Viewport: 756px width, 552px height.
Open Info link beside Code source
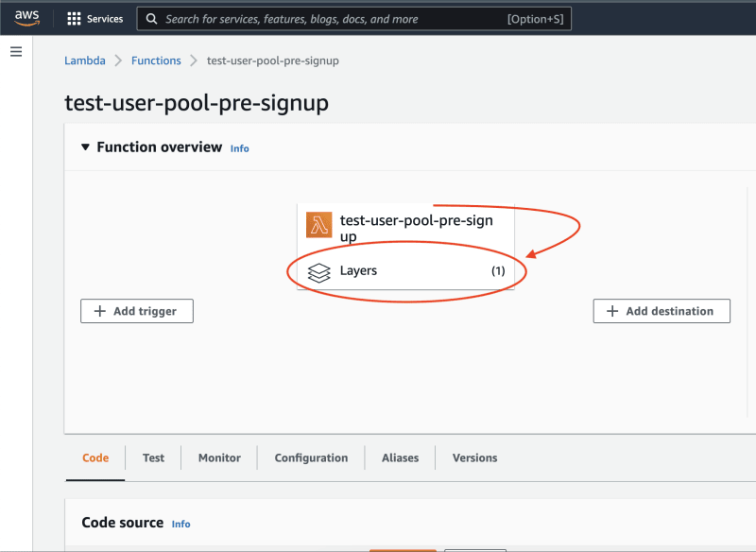[x=180, y=524]
